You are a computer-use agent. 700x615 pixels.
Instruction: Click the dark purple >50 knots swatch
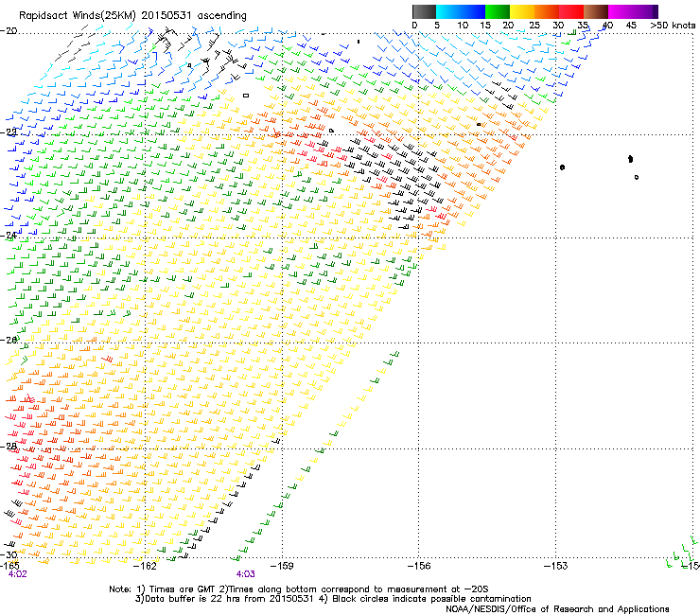[x=656, y=11]
